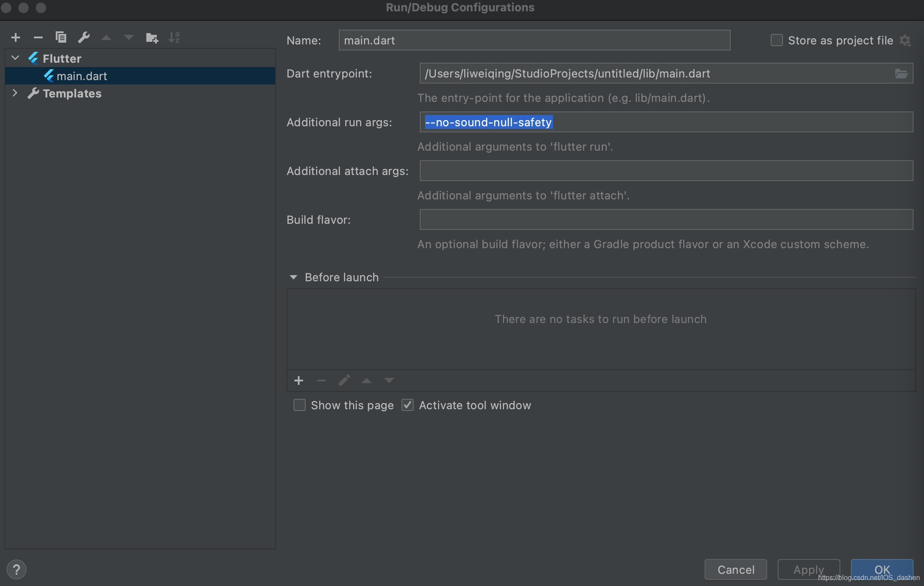Image resolution: width=924 pixels, height=586 pixels.
Task: Browse for Dart entrypoint file
Action: tap(901, 74)
